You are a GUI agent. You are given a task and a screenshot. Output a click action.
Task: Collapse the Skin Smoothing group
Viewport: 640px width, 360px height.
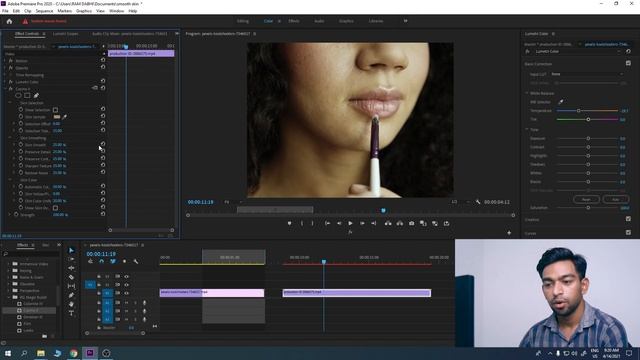[x=11, y=138]
